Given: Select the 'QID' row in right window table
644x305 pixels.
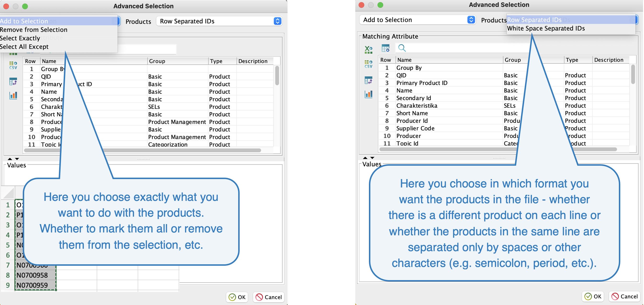Looking at the screenshot, I should click(x=504, y=75).
